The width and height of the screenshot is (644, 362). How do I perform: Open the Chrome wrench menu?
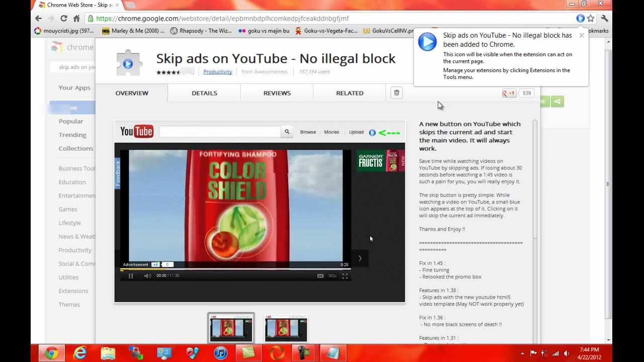point(604,19)
